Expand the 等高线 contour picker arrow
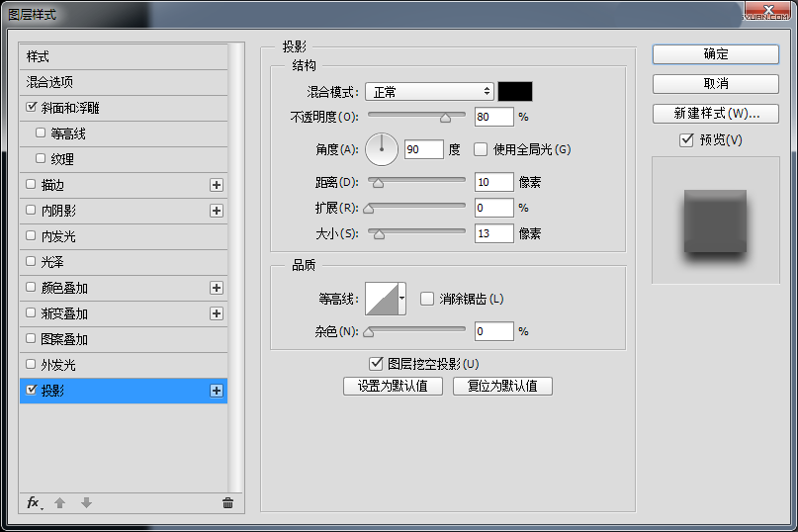 pos(402,298)
